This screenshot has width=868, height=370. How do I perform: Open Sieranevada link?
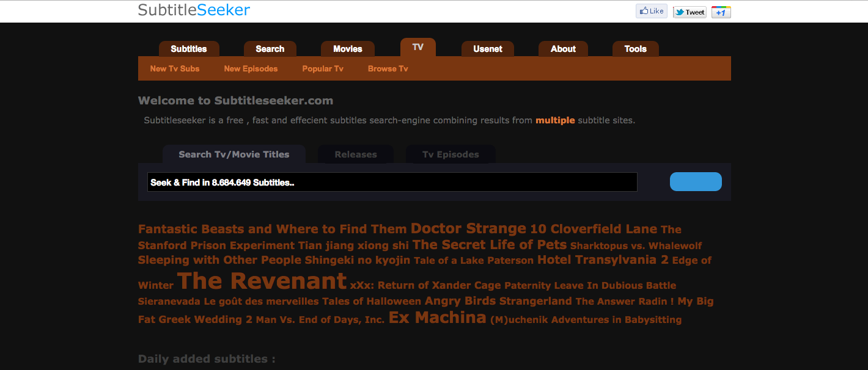coord(169,302)
